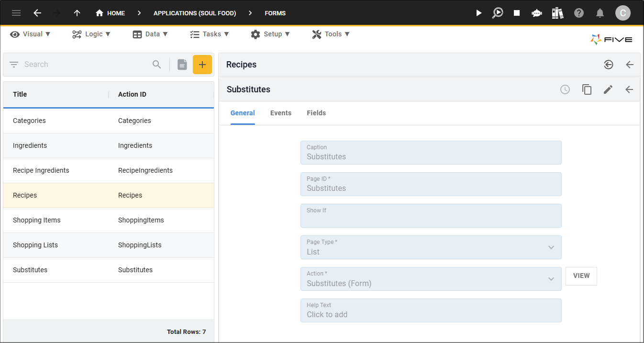The height and width of the screenshot is (343, 644).
Task: Click the user avatar circle labeled C
Action: click(x=623, y=13)
